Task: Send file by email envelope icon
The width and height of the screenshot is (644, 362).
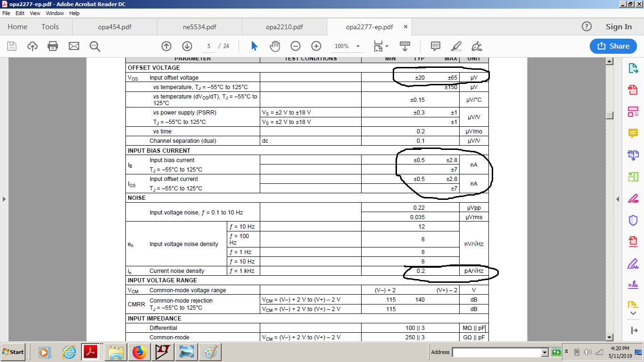Action: coord(74,46)
